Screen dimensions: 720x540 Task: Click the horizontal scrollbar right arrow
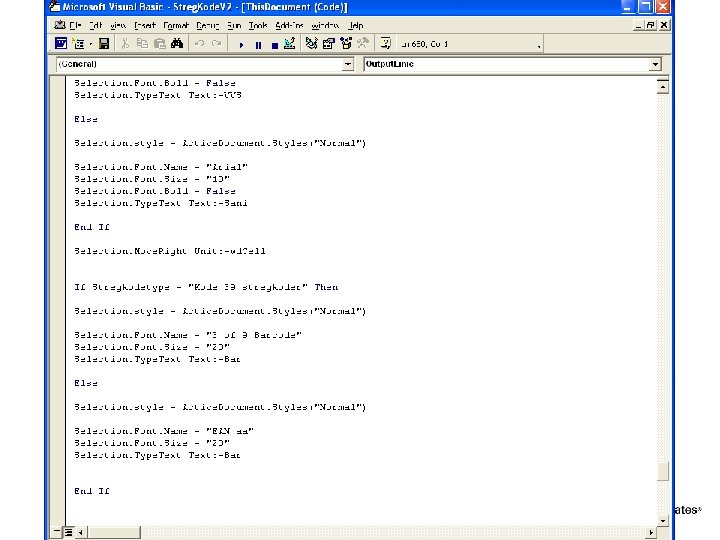pyautogui.click(x=651, y=533)
